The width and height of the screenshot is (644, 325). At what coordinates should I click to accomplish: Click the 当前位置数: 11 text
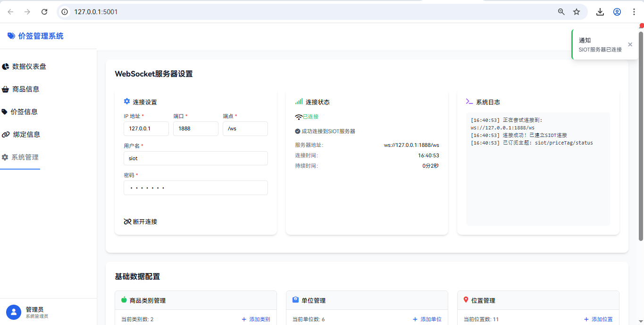481,319
